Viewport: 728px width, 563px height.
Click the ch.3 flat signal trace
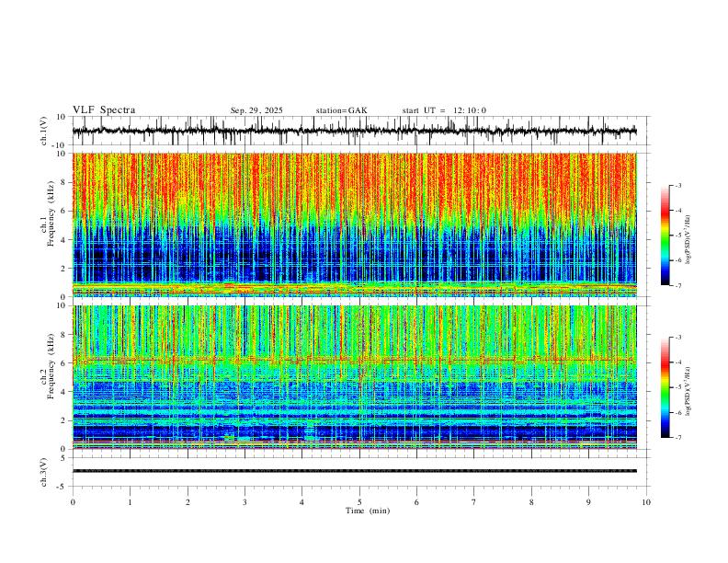(355, 471)
